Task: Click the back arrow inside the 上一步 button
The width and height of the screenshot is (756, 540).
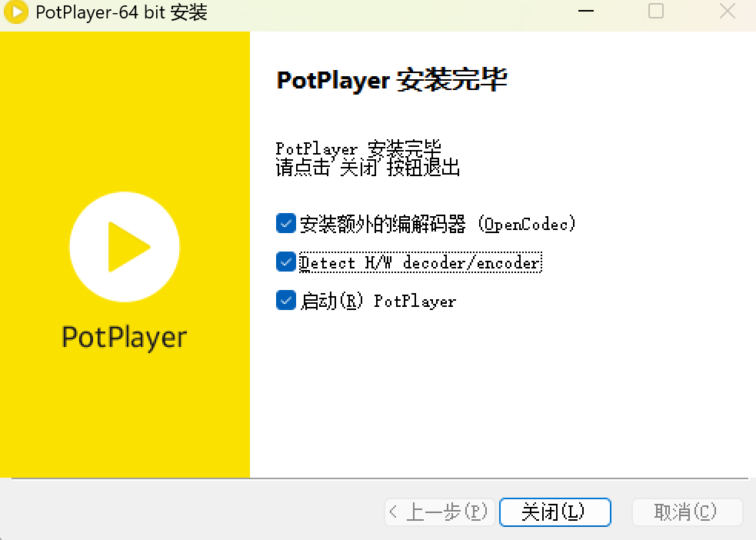Action: coord(395,512)
